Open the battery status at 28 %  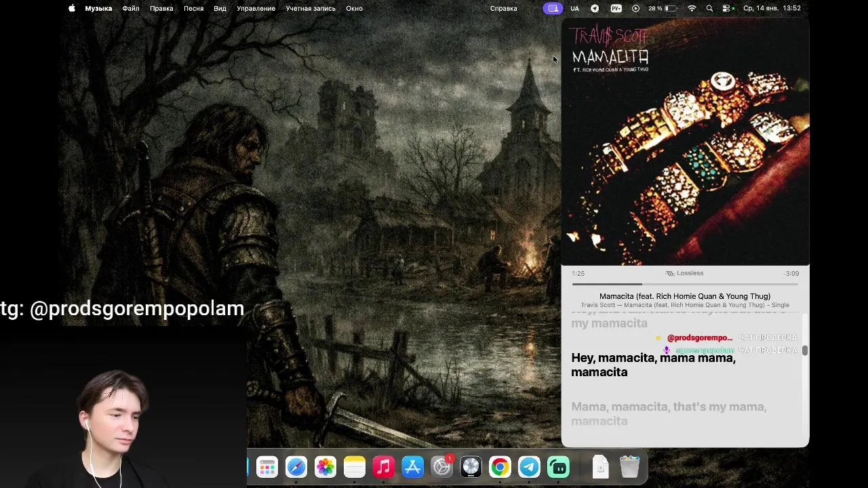663,8
